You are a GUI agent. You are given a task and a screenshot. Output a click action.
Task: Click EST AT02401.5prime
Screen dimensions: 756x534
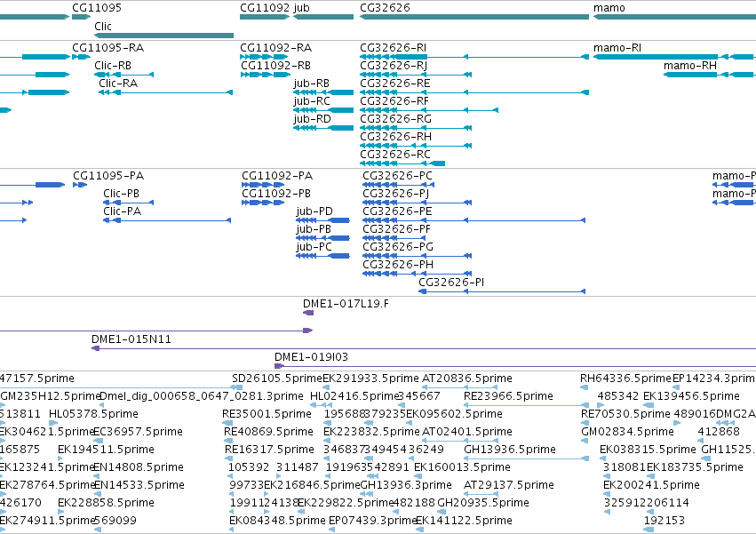pyautogui.click(x=459, y=441)
